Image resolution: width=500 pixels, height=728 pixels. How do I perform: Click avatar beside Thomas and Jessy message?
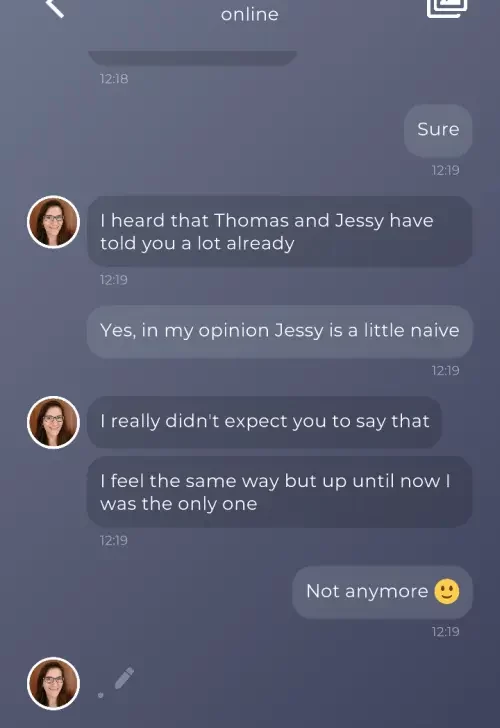click(x=53, y=222)
